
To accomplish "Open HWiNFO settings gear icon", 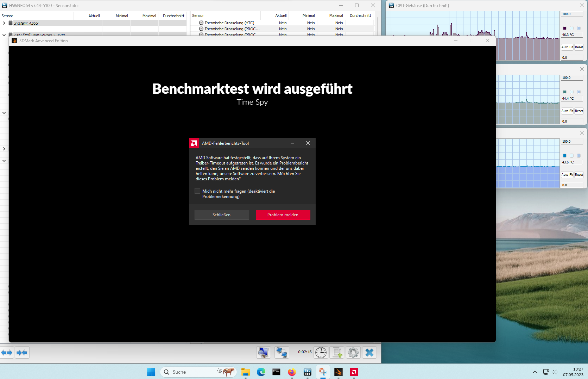I will [x=353, y=353].
